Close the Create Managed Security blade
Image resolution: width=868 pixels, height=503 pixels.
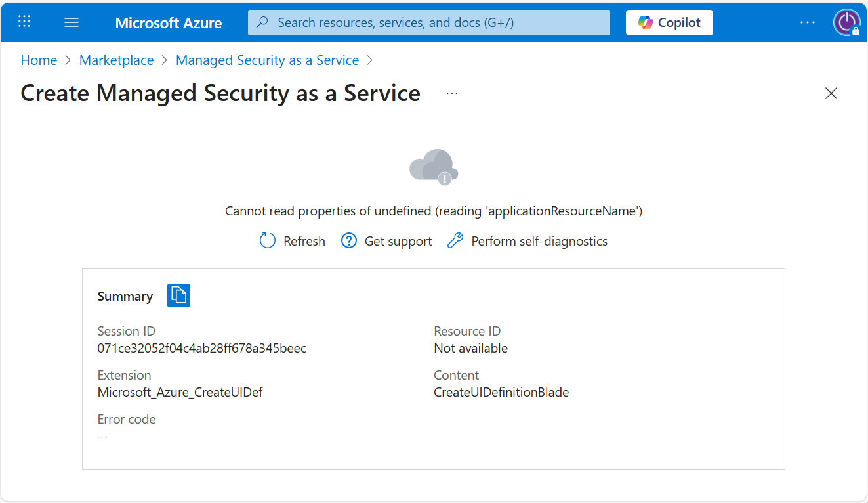[x=831, y=93]
